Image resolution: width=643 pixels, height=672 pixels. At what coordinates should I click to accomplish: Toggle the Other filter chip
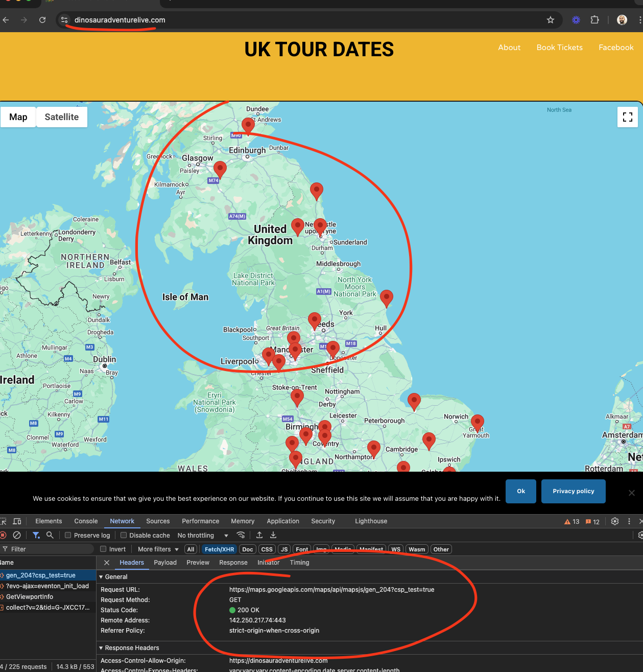(441, 549)
